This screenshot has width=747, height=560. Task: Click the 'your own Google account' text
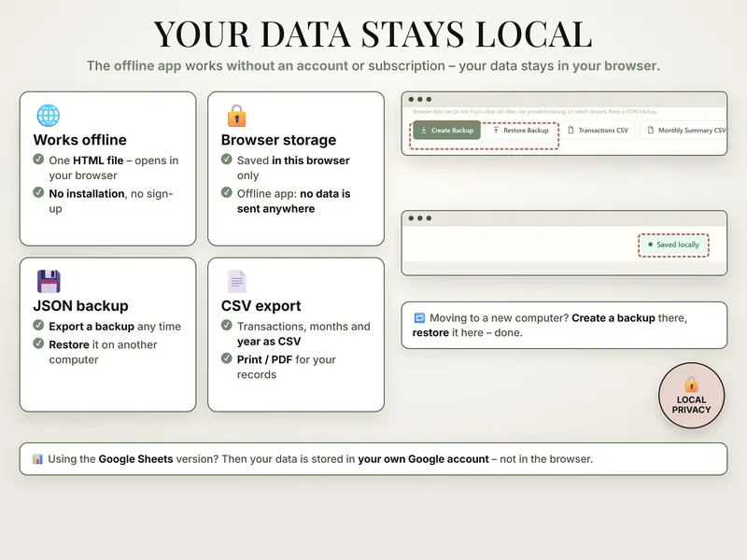[x=424, y=459]
